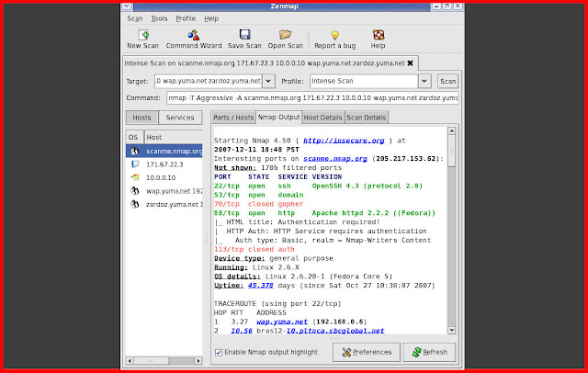This screenshot has height=373, width=588.
Task: Click the 45.378 uptime link
Action: (x=261, y=286)
